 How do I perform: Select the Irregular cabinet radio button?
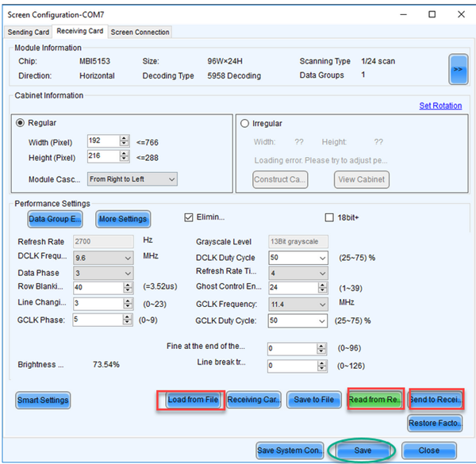click(x=244, y=124)
